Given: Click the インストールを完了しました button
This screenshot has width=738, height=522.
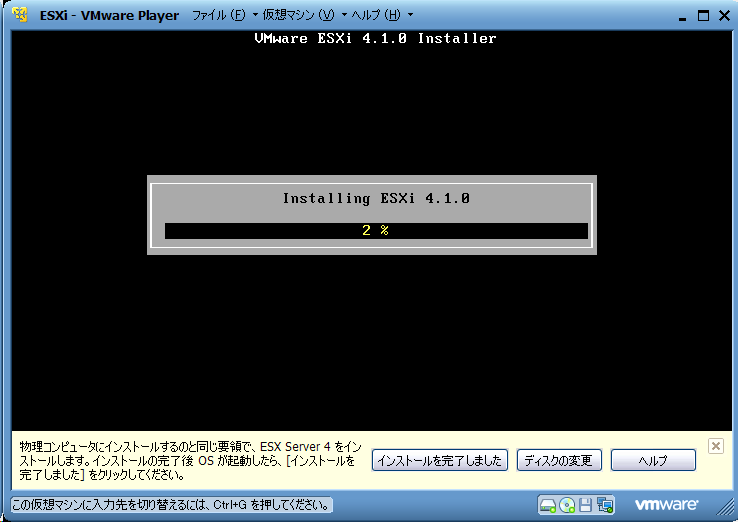Looking at the screenshot, I should tap(440, 460).
